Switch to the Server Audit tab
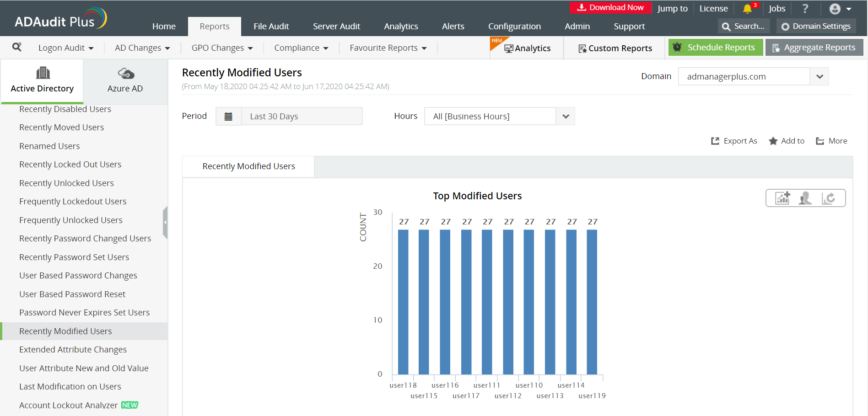The width and height of the screenshot is (868, 416). (337, 27)
